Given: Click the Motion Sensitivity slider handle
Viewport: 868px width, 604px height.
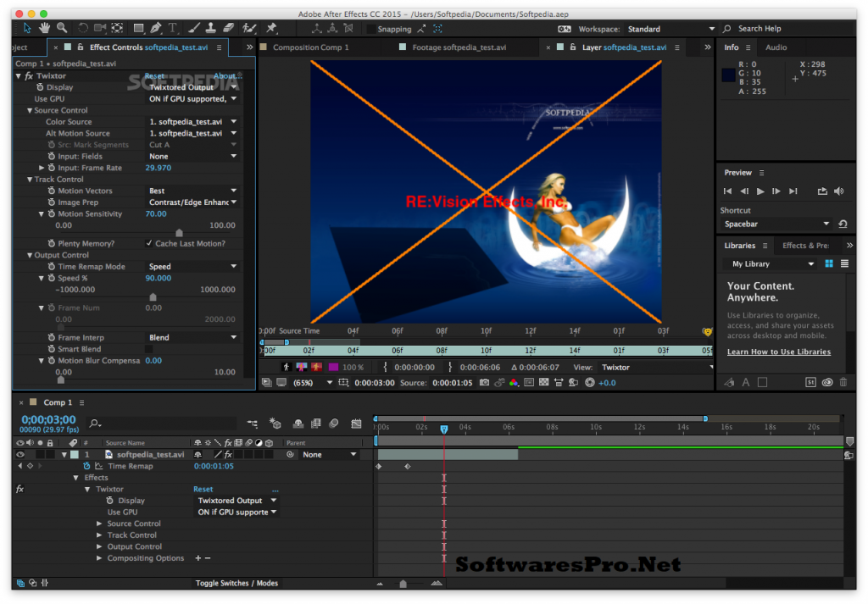Looking at the screenshot, I should click(179, 232).
